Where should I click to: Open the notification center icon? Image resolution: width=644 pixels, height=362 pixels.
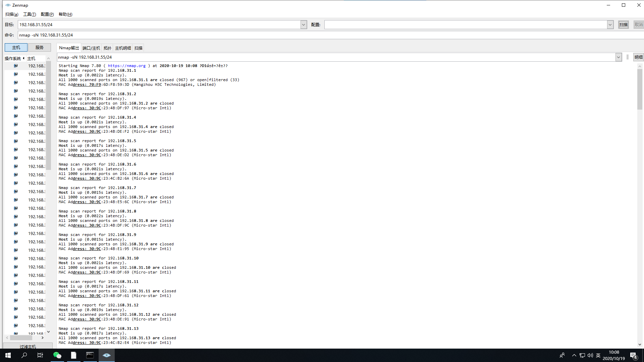[x=633, y=355]
